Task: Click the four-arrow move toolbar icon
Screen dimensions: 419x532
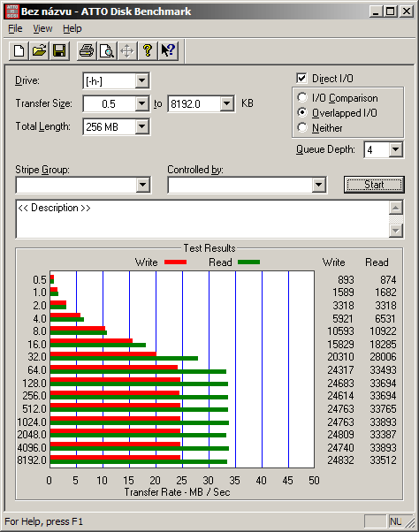Action: [127, 51]
